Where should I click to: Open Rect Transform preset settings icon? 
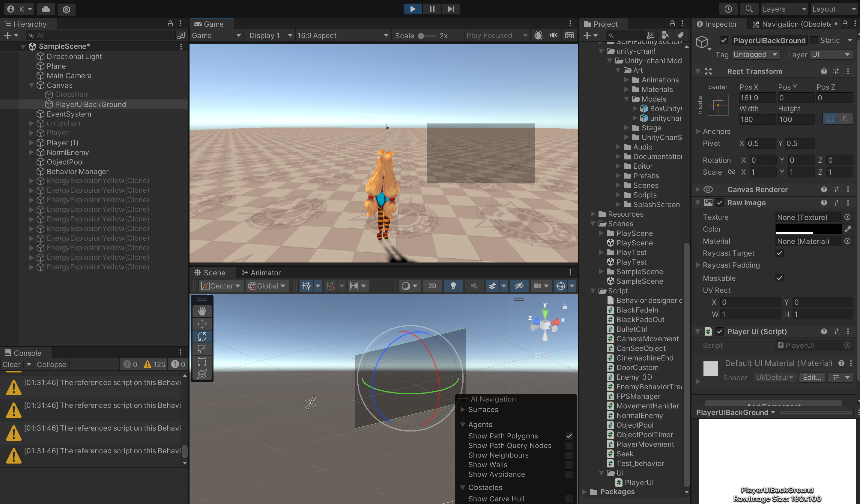click(836, 71)
